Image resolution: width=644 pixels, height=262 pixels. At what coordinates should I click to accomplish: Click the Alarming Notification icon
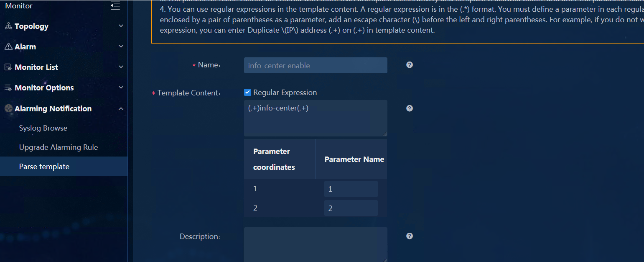tap(9, 108)
